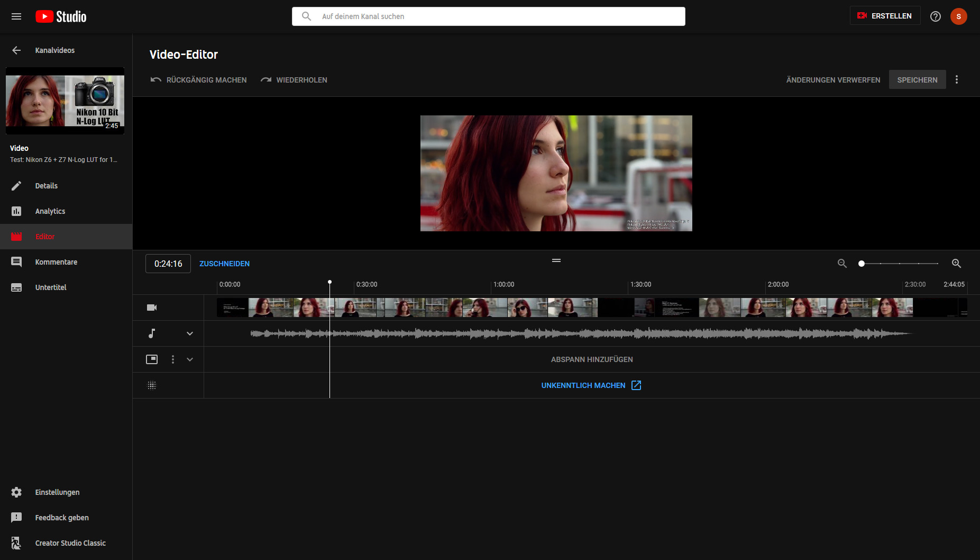The height and width of the screenshot is (560, 980).
Task: Click the timeline panel resize handle
Action: pyautogui.click(x=556, y=260)
